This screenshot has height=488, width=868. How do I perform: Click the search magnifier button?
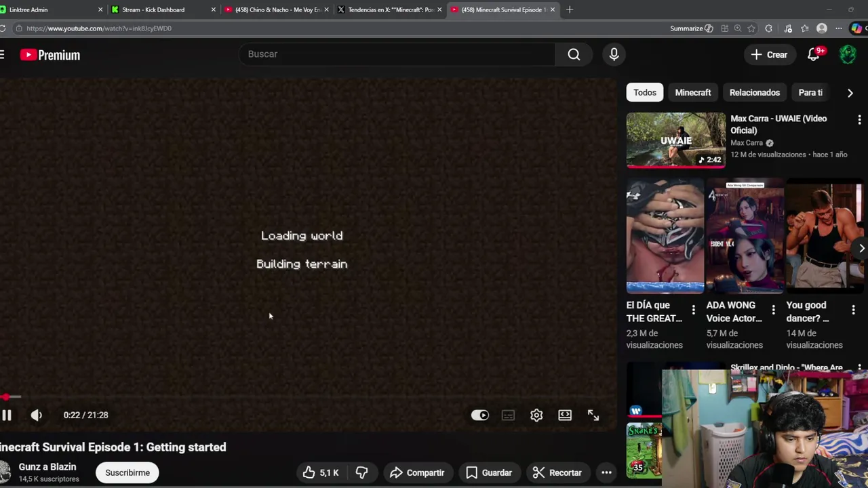tap(574, 54)
